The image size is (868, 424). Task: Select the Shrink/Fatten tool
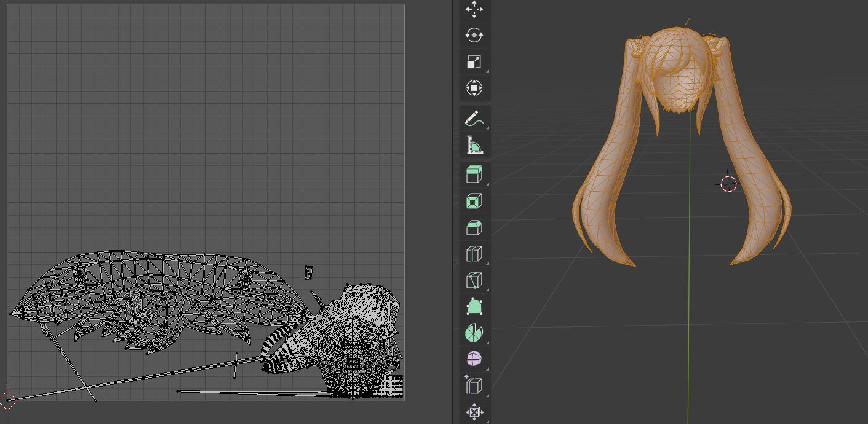tap(474, 411)
